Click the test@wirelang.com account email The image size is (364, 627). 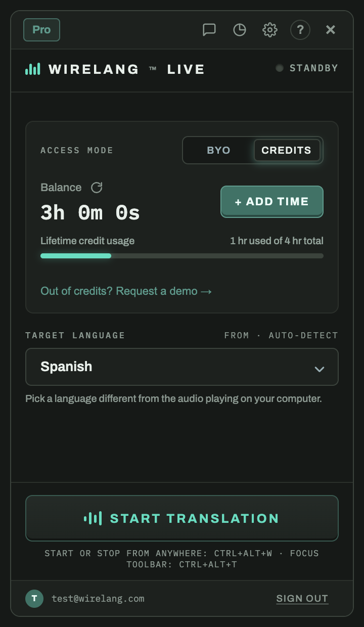pyautogui.click(x=98, y=599)
